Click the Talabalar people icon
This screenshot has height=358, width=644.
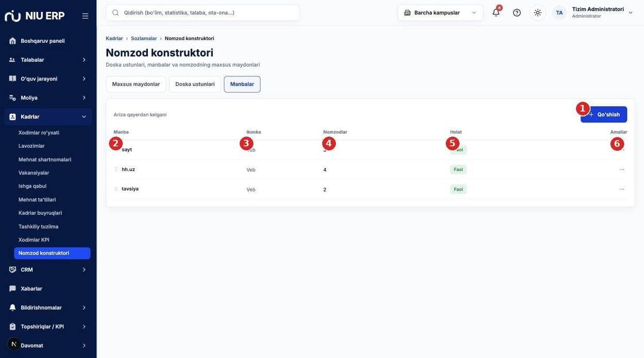click(x=12, y=60)
